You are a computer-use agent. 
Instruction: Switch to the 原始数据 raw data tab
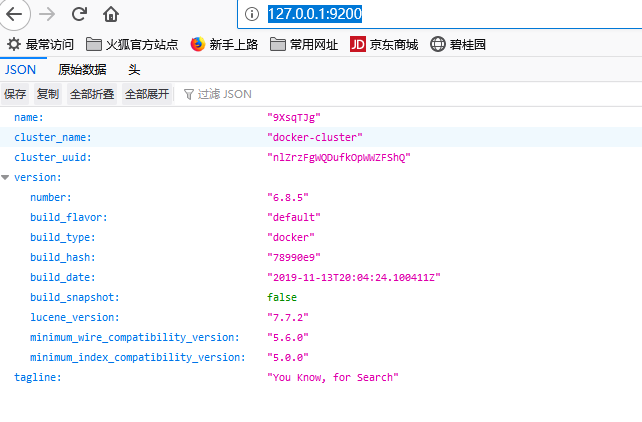click(x=82, y=70)
